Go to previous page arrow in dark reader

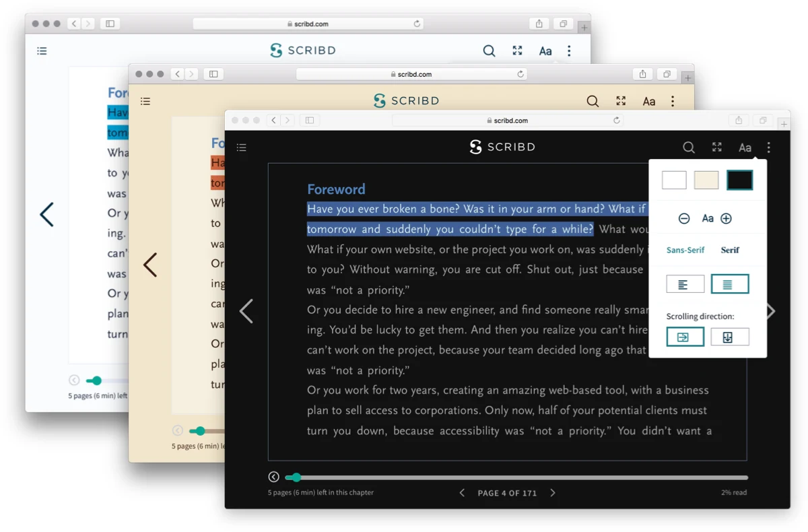pos(246,311)
